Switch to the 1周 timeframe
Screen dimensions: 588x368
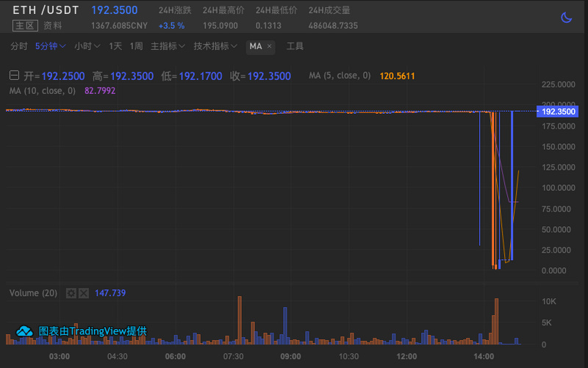coord(136,46)
